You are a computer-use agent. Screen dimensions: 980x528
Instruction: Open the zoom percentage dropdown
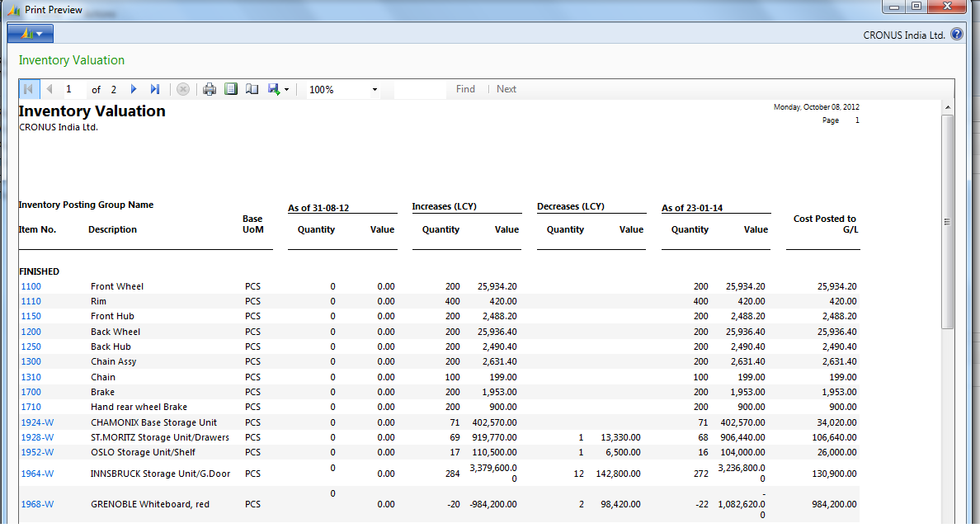pyautogui.click(x=374, y=88)
